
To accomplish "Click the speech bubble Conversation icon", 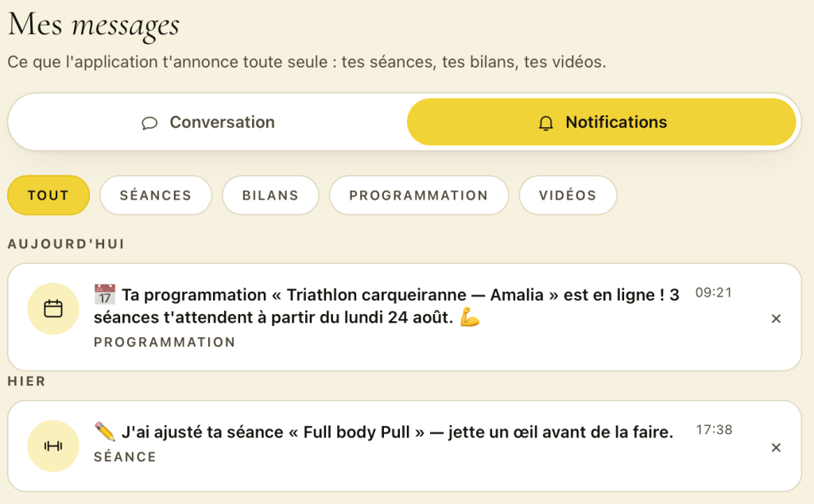I will click(x=149, y=123).
